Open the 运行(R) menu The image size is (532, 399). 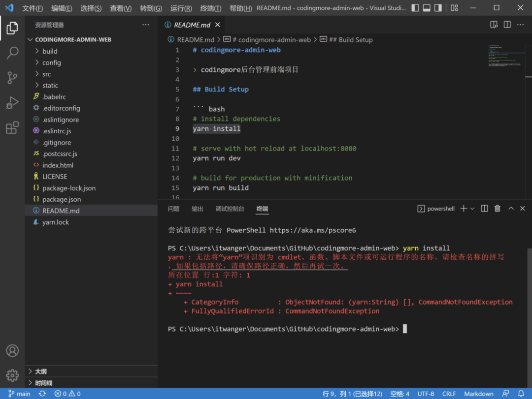click(181, 8)
